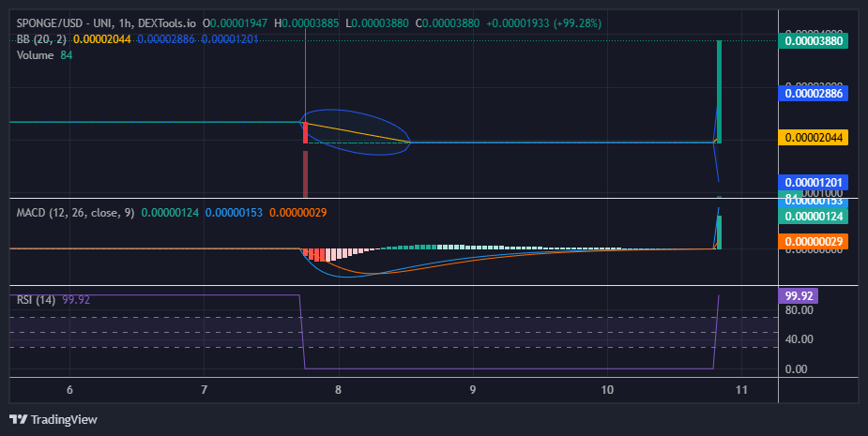Click date label 8 on time axis
This screenshot has height=436, width=868.
(x=338, y=389)
